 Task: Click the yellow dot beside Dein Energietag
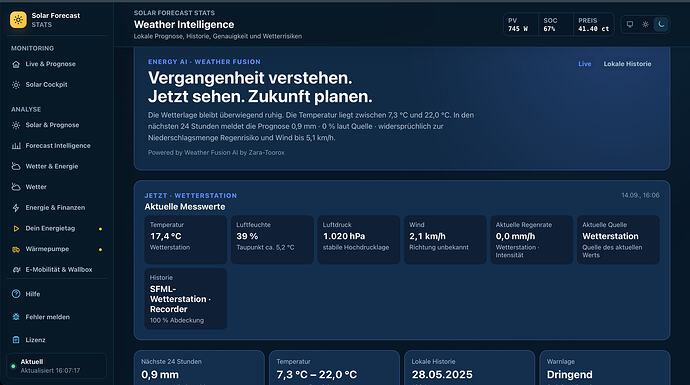coord(100,229)
